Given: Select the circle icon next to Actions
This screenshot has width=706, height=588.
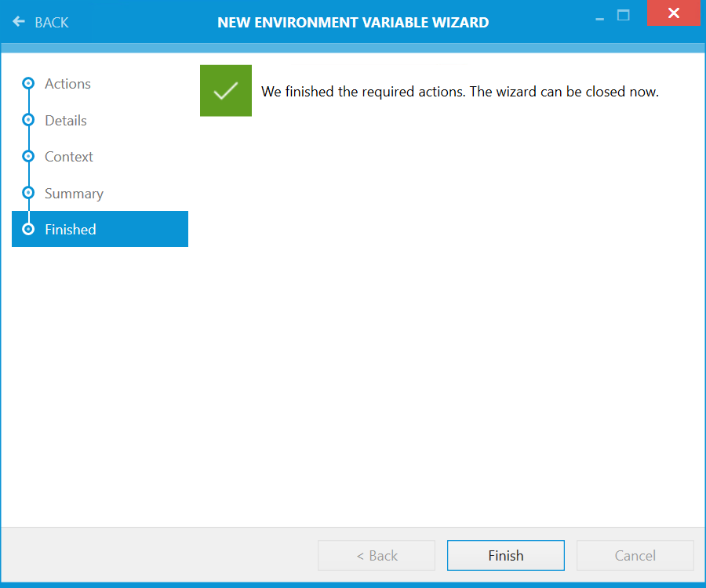Looking at the screenshot, I should point(28,83).
